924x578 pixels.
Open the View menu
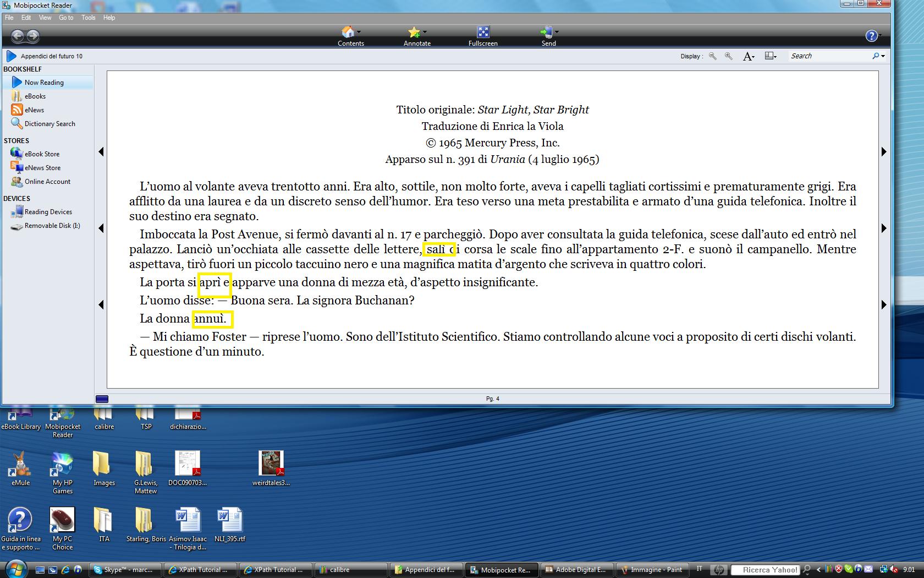(x=45, y=18)
